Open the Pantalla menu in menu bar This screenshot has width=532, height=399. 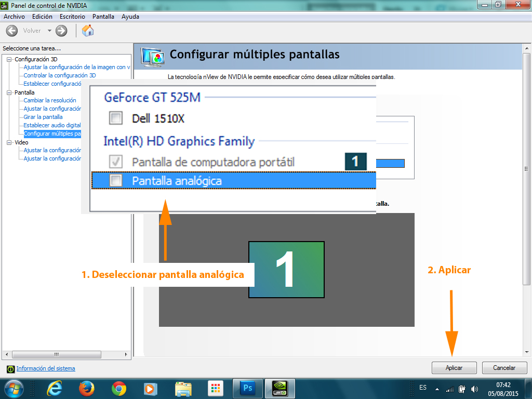pos(103,17)
